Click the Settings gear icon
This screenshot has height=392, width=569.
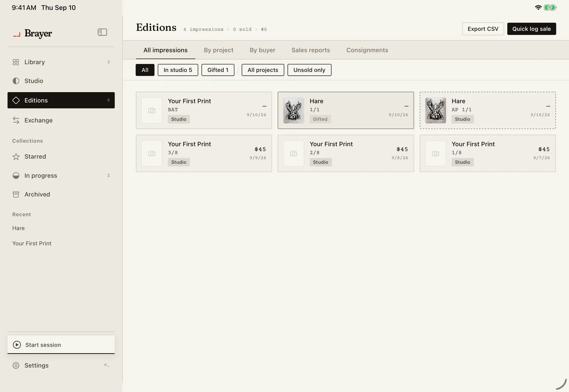(x=16, y=365)
